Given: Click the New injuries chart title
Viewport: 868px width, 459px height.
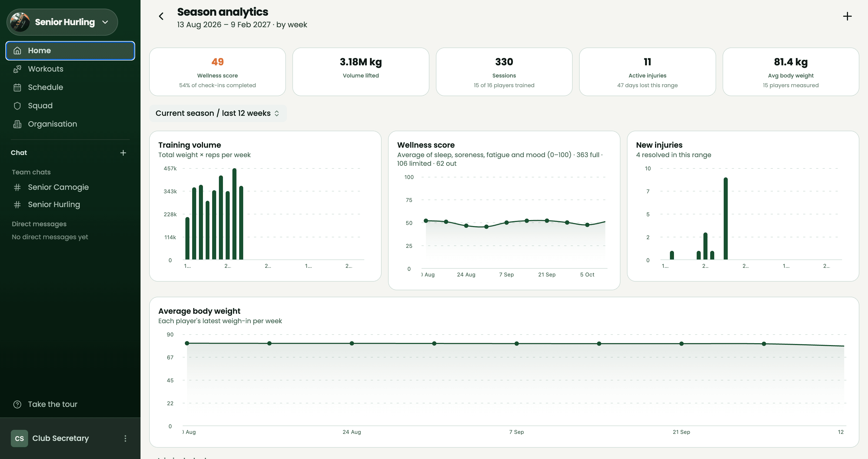Looking at the screenshot, I should (659, 145).
